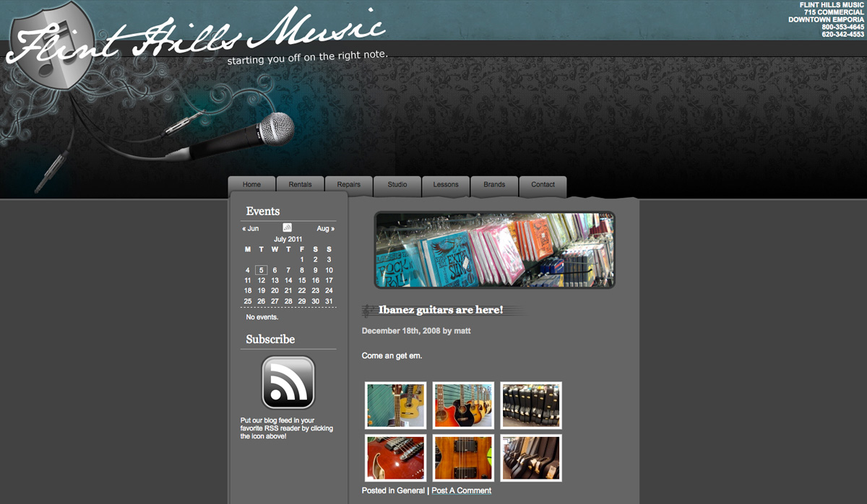Click the 'FLINT HILLS MUSIC' header text
Screen dimensions: 867x504
(832, 5)
